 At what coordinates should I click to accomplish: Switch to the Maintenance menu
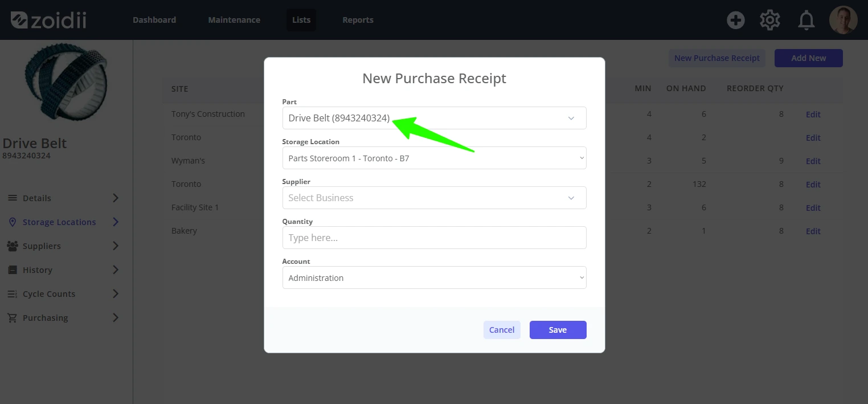234,20
